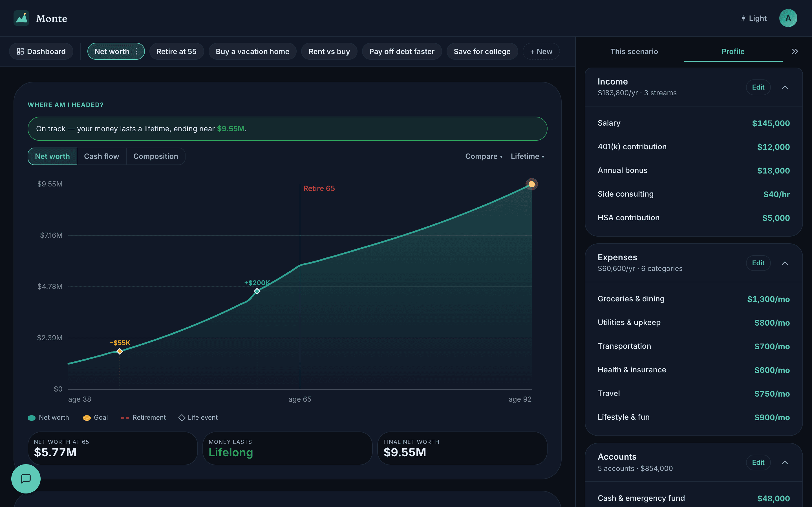Click the sun icon for Light theme

743,18
